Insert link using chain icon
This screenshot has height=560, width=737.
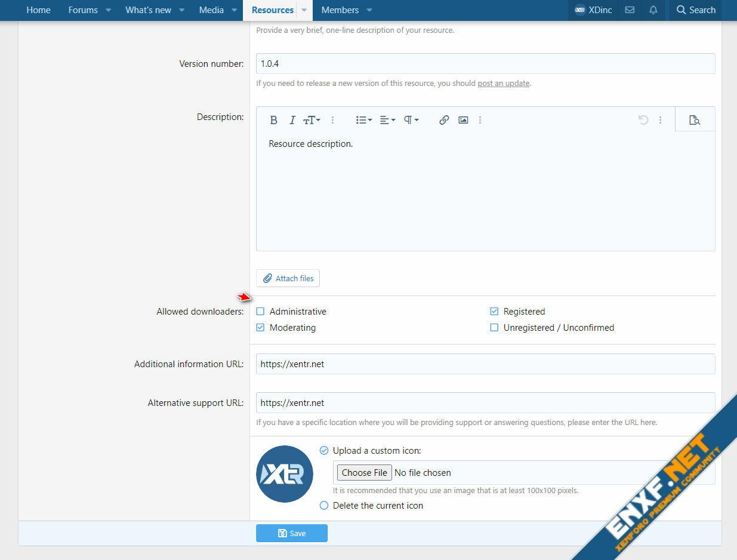coord(443,120)
